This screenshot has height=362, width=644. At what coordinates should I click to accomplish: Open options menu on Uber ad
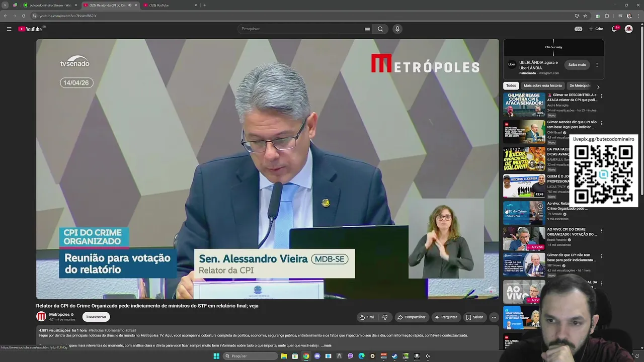pos(597,65)
